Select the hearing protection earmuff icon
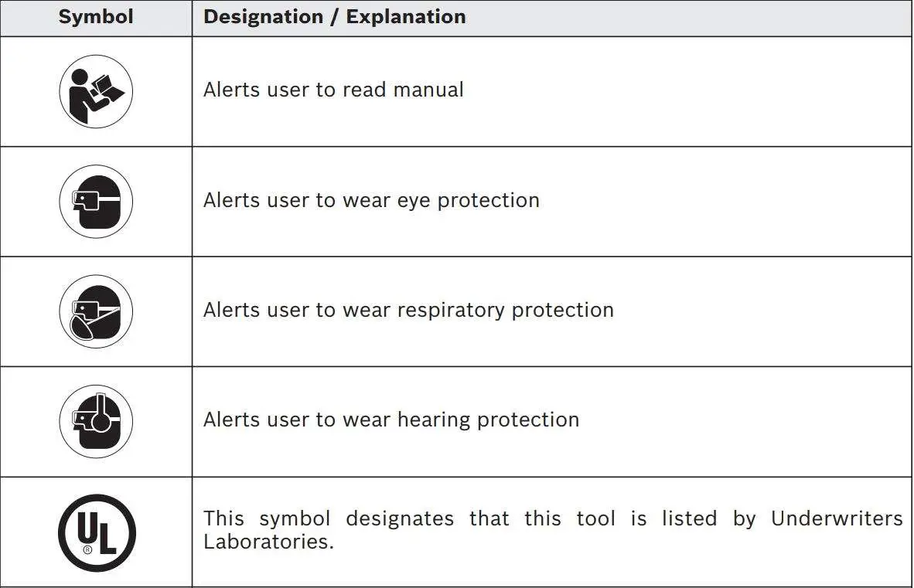Viewport: 914px width, 588px height. point(96,421)
